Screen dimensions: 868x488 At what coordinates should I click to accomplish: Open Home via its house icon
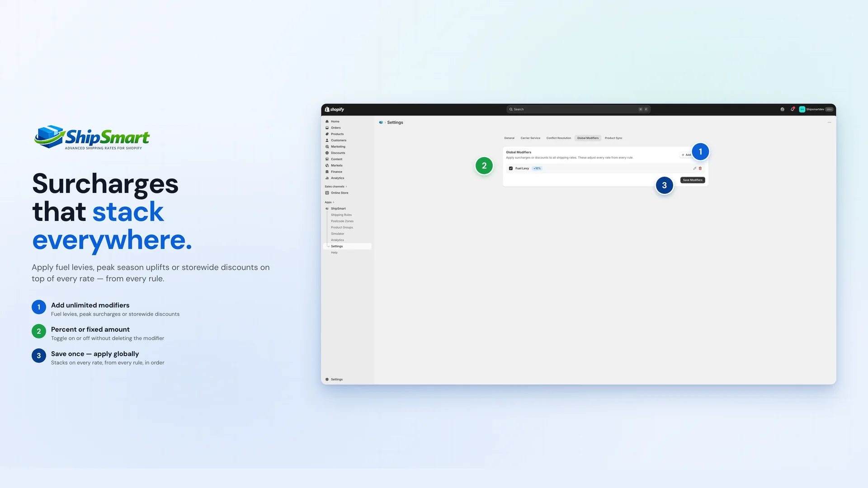point(327,122)
